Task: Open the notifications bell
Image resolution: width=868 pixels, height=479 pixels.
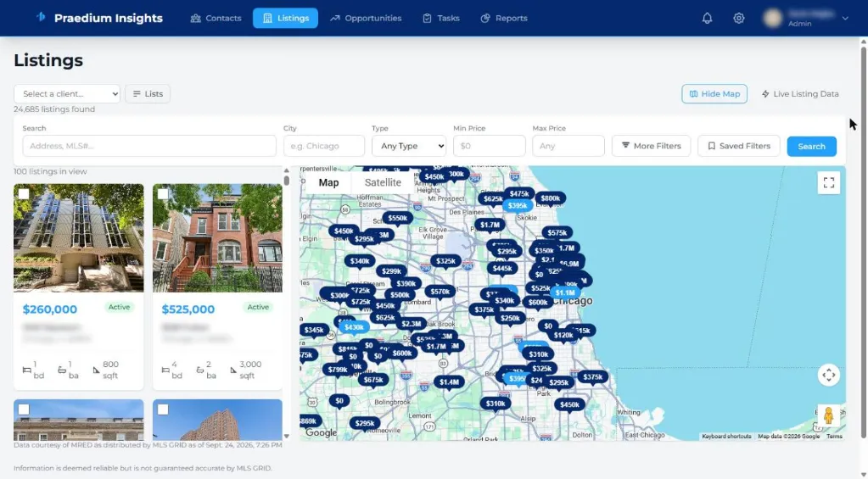Action: click(x=707, y=19)
